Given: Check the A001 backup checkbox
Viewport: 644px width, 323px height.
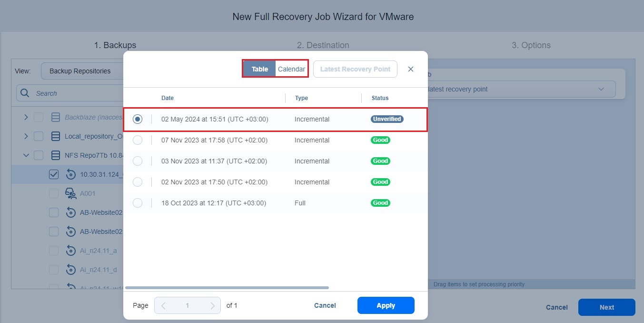Looking at the screenshot, I should (54, 193).
